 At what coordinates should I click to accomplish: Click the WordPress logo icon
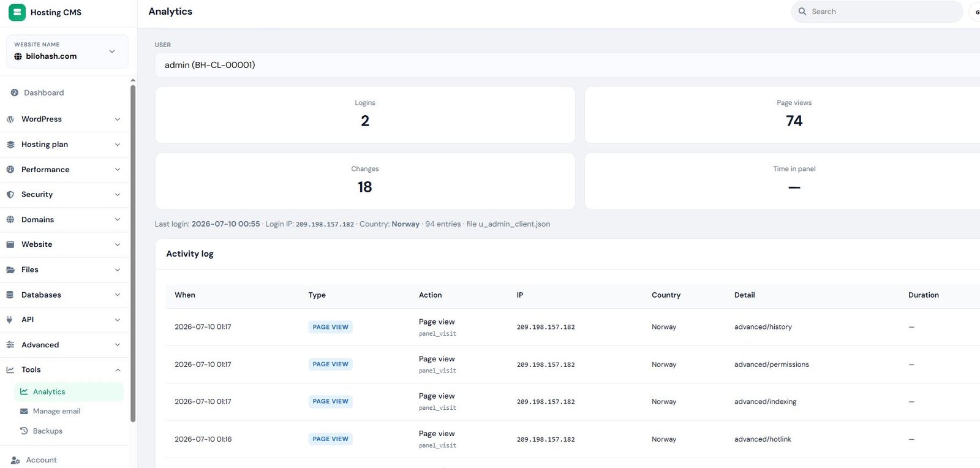[10, 119]
